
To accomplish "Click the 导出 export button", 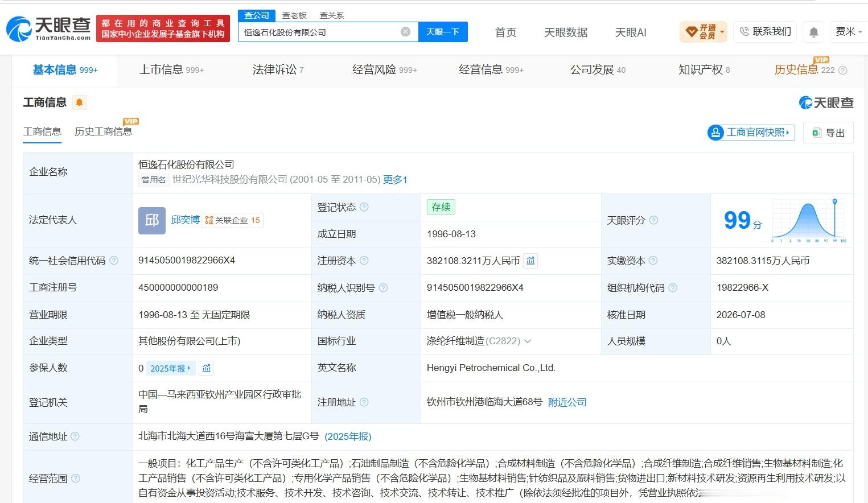I will [828, 133].
